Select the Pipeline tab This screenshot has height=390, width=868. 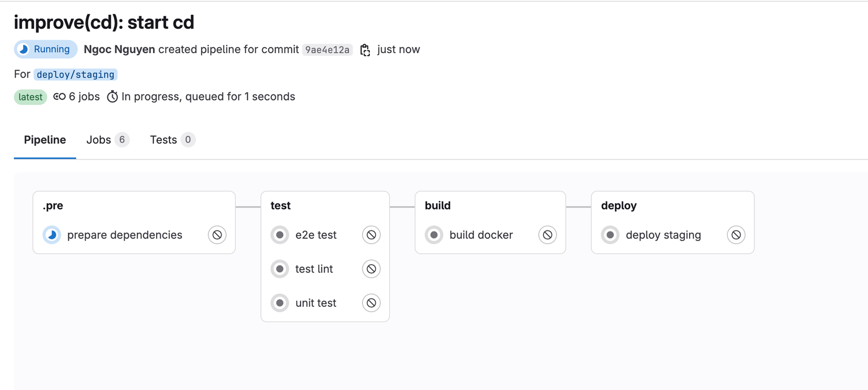point(45,140)
